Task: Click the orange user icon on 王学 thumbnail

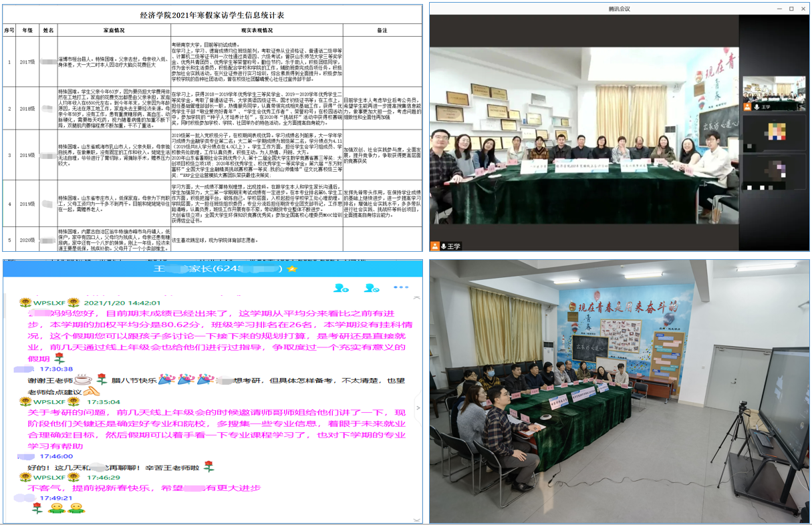Action: (x=748, y=107)
